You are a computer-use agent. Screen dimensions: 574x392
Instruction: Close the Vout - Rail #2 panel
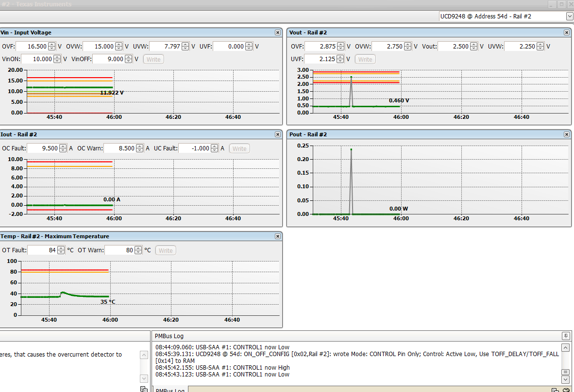567,33
